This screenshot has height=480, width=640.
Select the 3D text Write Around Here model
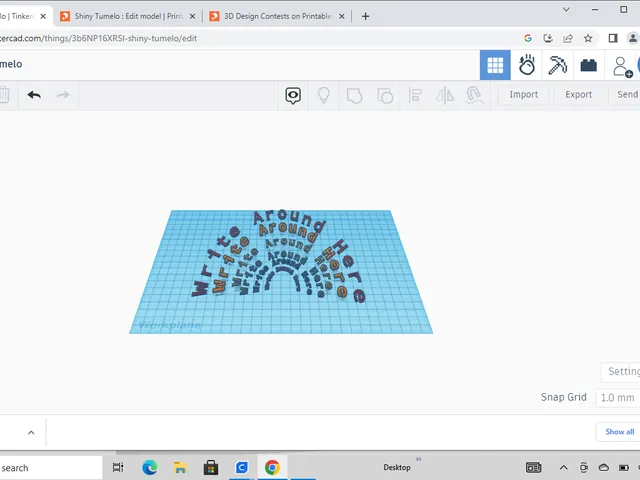point(279,257)
